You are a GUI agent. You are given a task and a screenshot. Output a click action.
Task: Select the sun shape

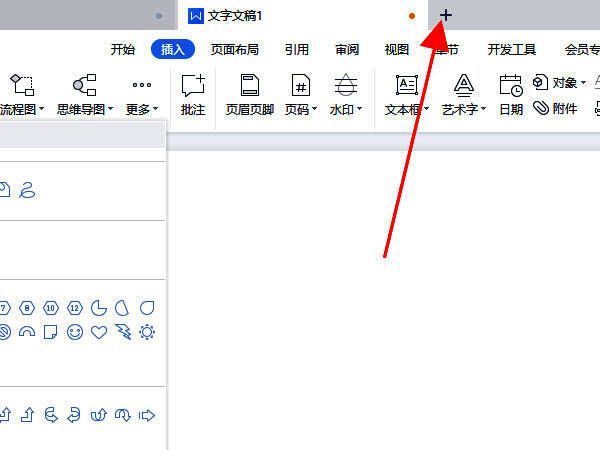tap(147, 332)
